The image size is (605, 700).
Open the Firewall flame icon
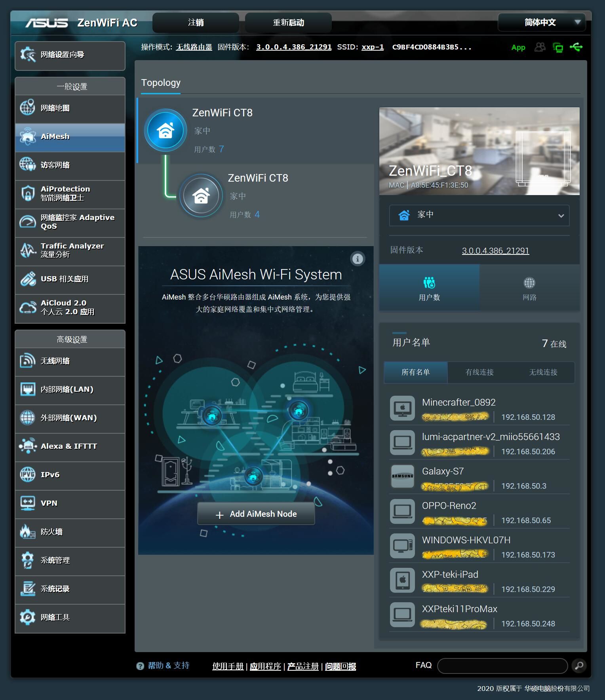28,532
